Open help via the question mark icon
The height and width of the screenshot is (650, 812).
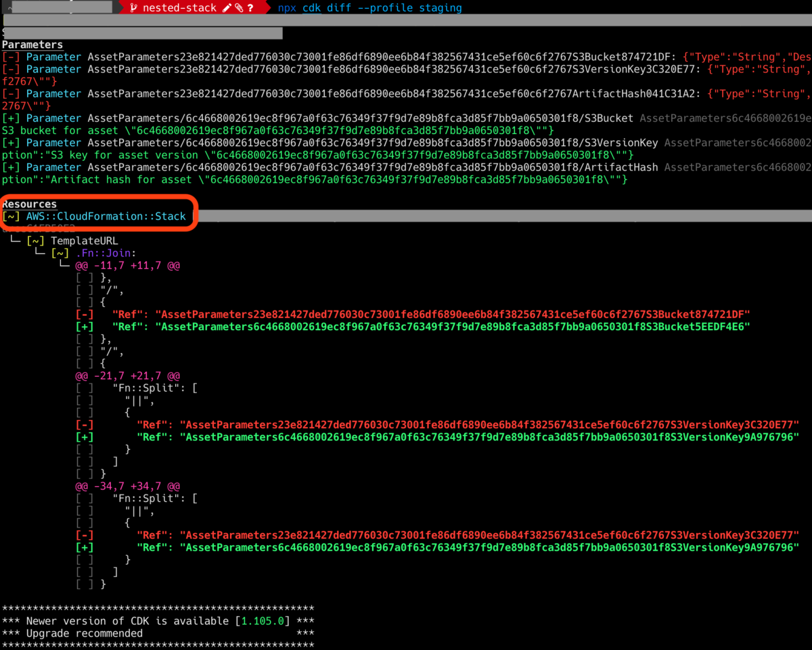click(x=250, y=7)
